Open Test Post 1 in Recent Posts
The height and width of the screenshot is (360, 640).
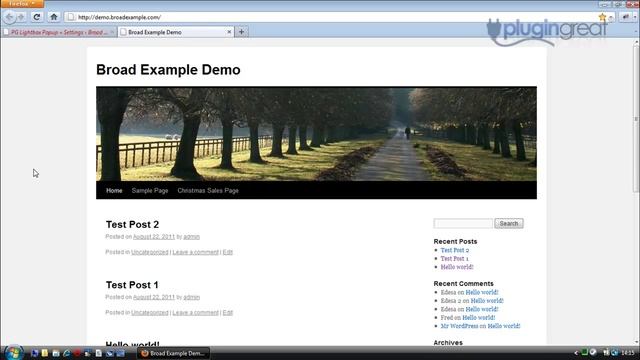pyautogui.click(x=455, y=259)
